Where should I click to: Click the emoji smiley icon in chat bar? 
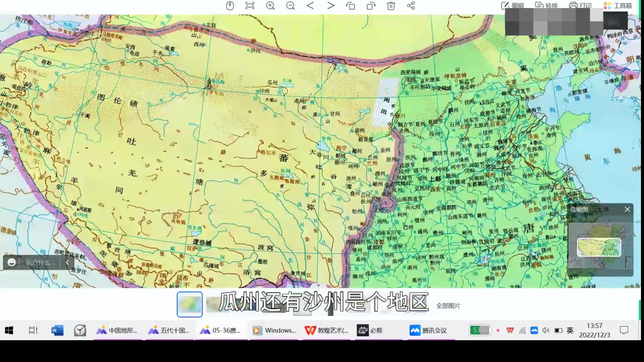pyautogui.click(x=11, y=262)
